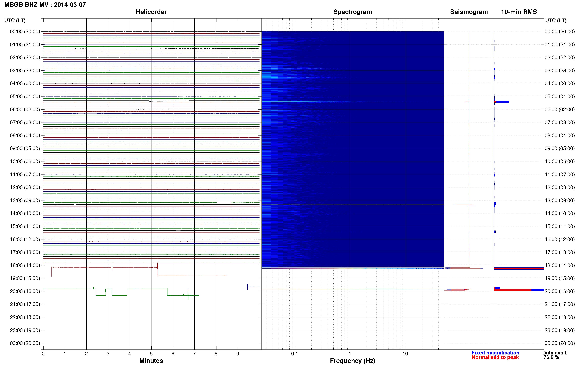Click right time label '06:00 (02:00)'
This screenshot has width=588, height=368.
pyautogui.click(x=560, y=109)
